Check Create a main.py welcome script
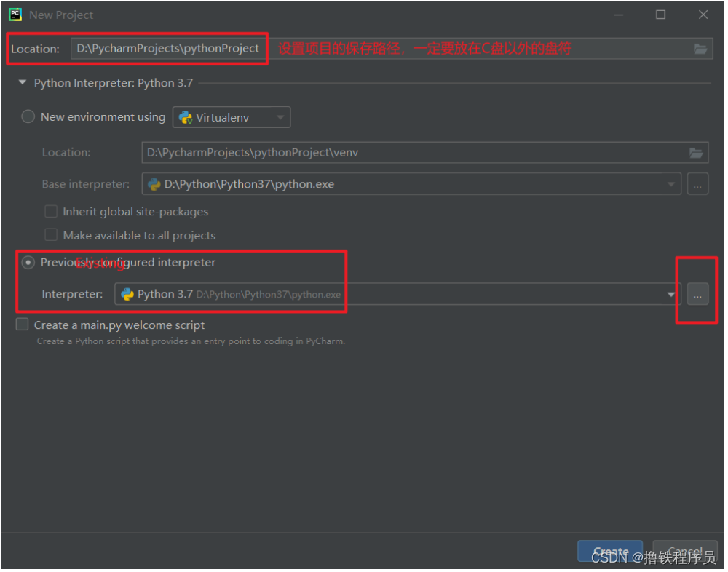Screen dimensions: 728x572 [x=23, y=325]
